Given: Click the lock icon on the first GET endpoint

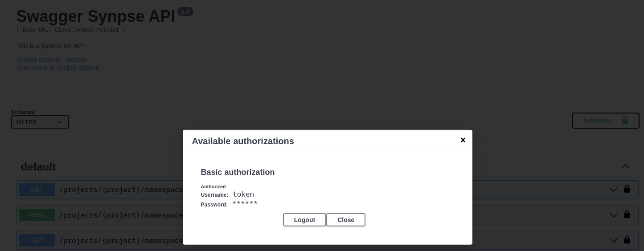Looking at the screenshot, I should tap(627, 189).
